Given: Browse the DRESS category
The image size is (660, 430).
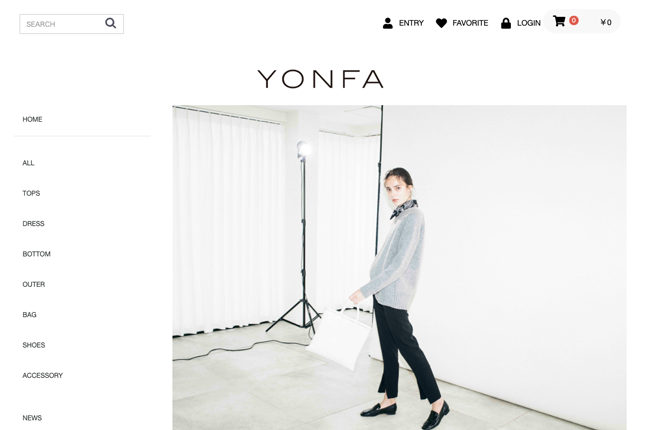Looking at the screenshot, I should coord(33,224).
